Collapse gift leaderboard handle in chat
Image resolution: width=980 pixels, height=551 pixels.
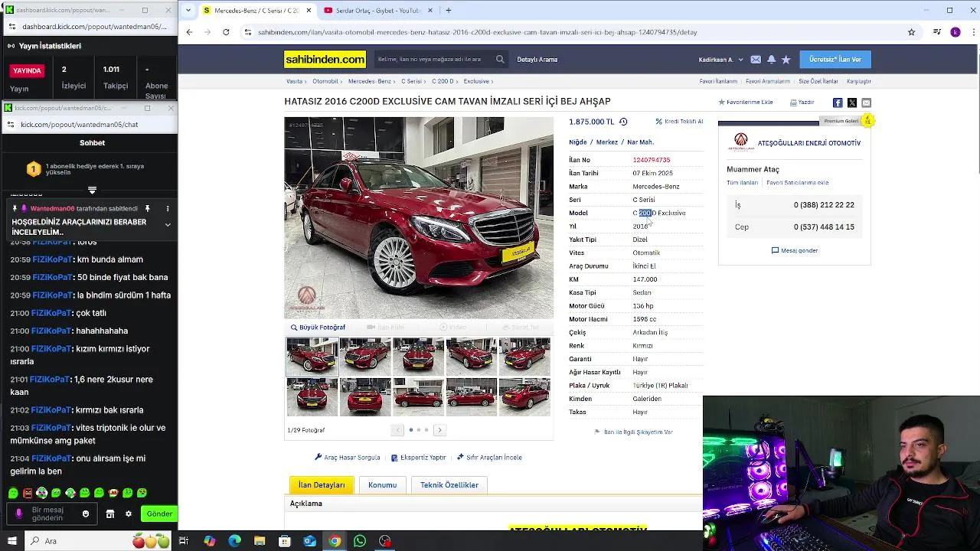click(92, 190)
